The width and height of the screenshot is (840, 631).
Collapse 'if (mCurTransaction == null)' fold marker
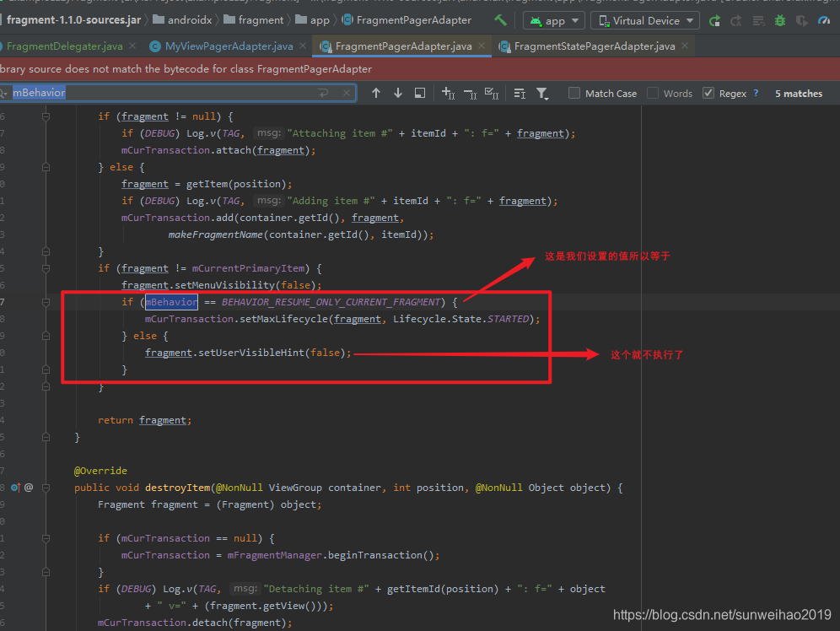tap(46, 538)
